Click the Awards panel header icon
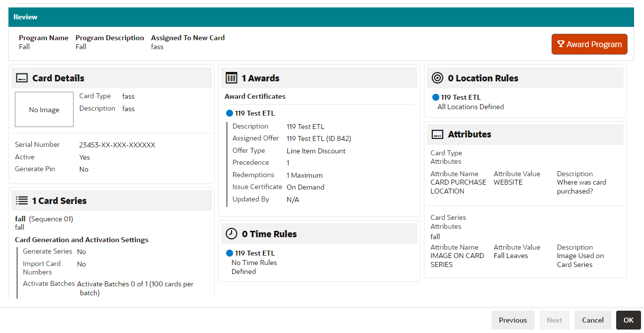The image size is (644, 333). tap(231, 78)
